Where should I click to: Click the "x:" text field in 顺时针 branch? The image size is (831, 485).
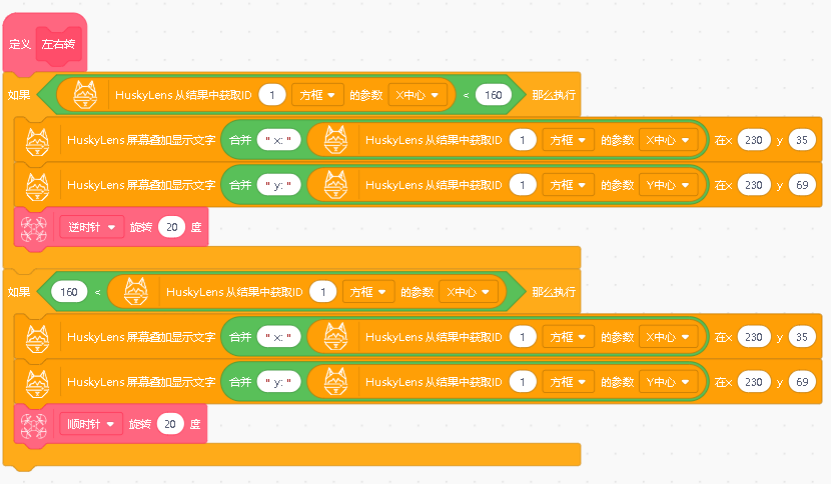point(279,337)
